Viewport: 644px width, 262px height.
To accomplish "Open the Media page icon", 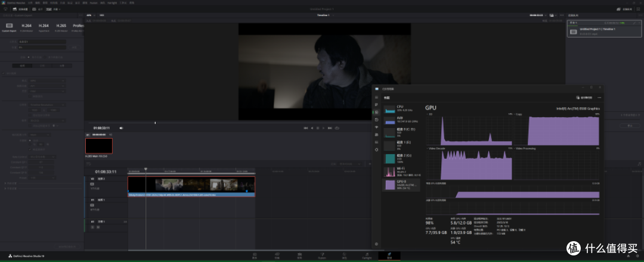I will tap(255, 255).
